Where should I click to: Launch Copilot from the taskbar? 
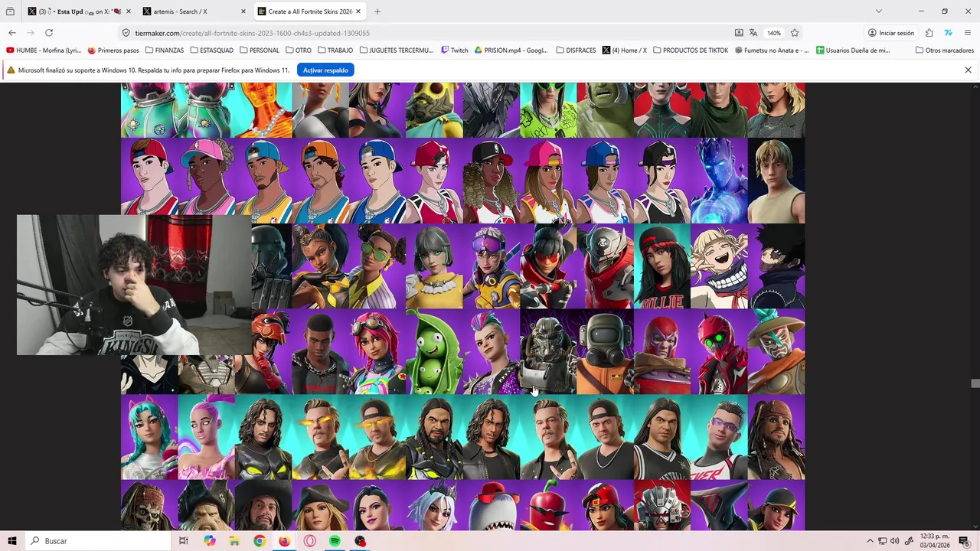point(210,541)
